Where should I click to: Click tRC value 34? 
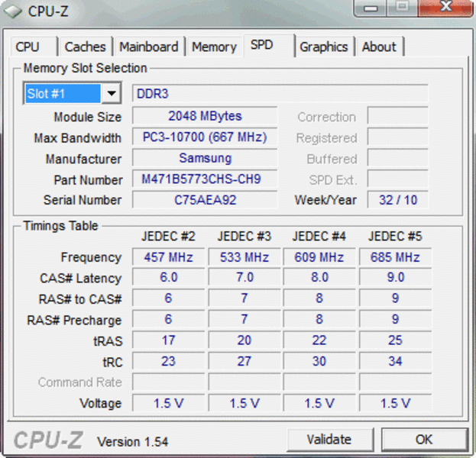tap(395, 361)
